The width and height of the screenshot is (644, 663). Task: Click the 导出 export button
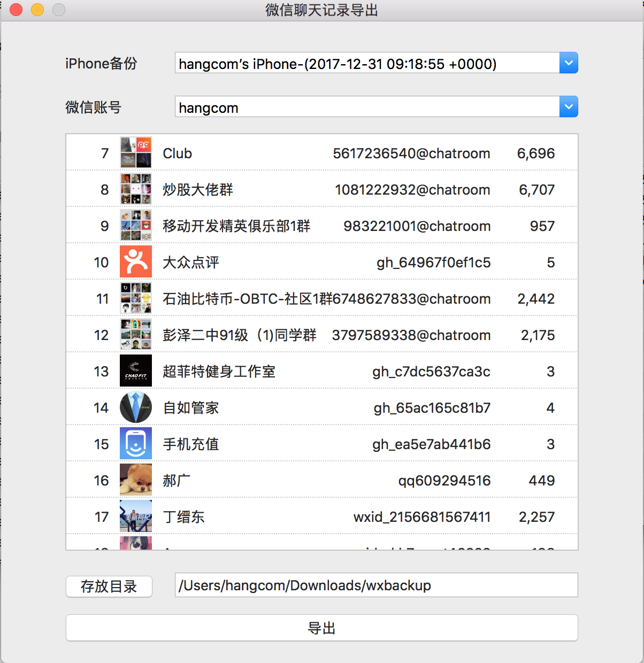(x=322, y=628)
